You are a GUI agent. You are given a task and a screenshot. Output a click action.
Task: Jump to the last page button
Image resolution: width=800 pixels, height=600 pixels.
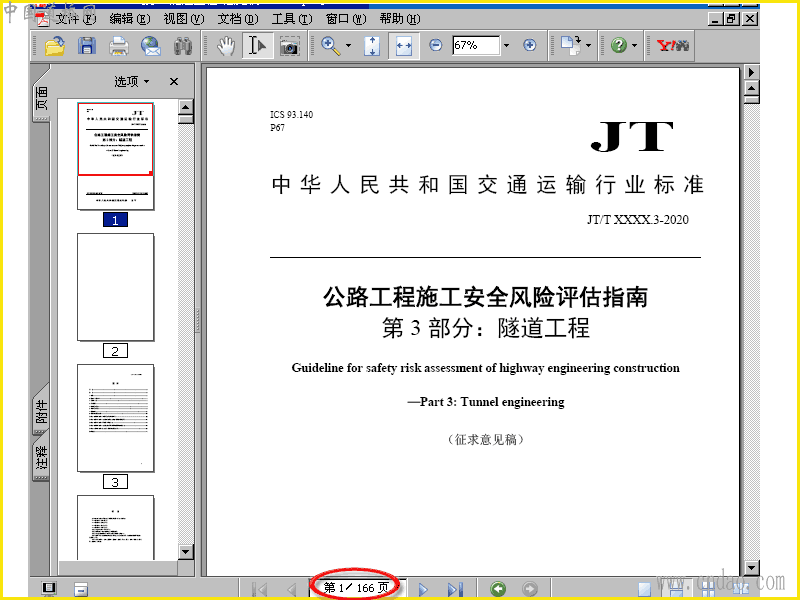455,589
